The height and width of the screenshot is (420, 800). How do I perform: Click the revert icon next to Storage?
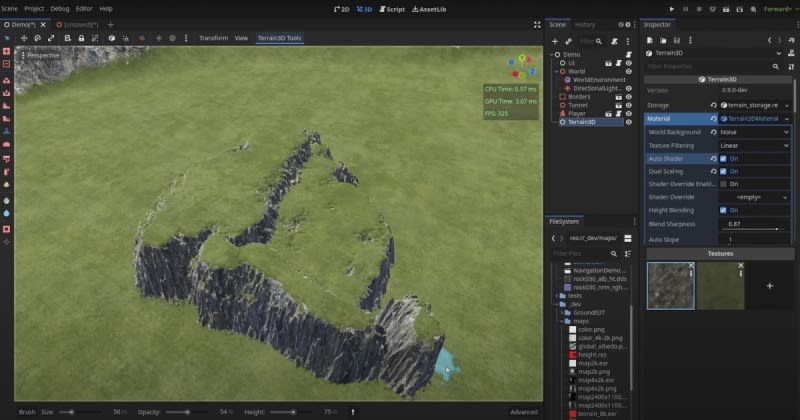point(713,104)
